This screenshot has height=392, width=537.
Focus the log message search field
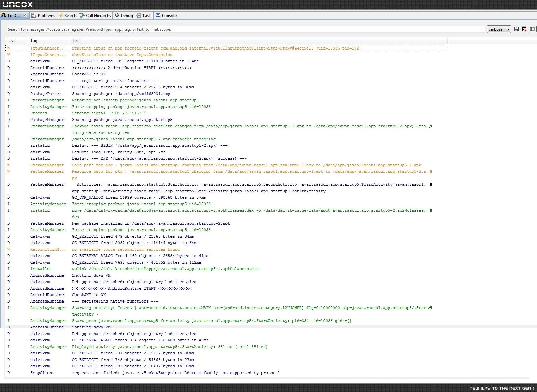tap(246, 29)
